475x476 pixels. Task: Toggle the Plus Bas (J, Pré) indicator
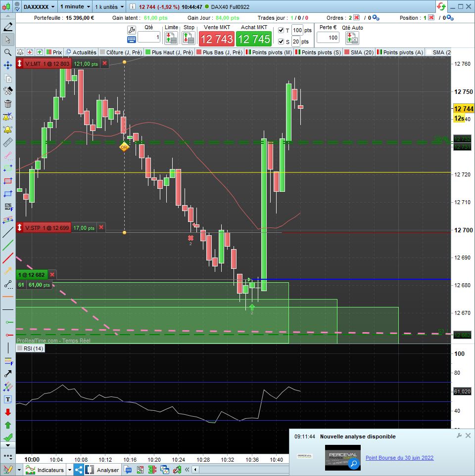tap(219, 52)
